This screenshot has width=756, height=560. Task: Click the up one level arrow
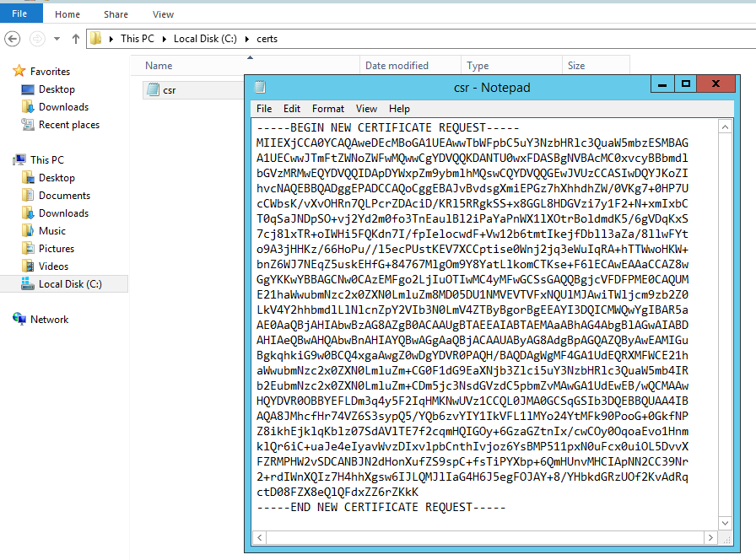76,39
